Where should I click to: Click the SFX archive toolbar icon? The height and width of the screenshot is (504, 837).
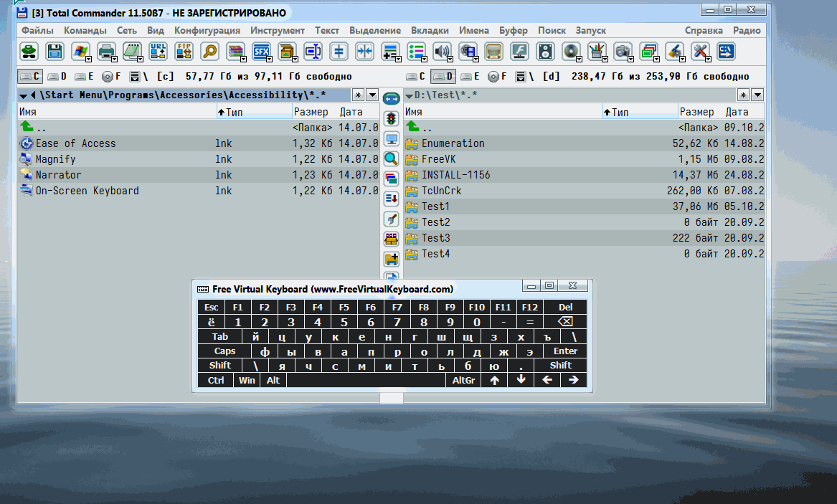[261, 51]
